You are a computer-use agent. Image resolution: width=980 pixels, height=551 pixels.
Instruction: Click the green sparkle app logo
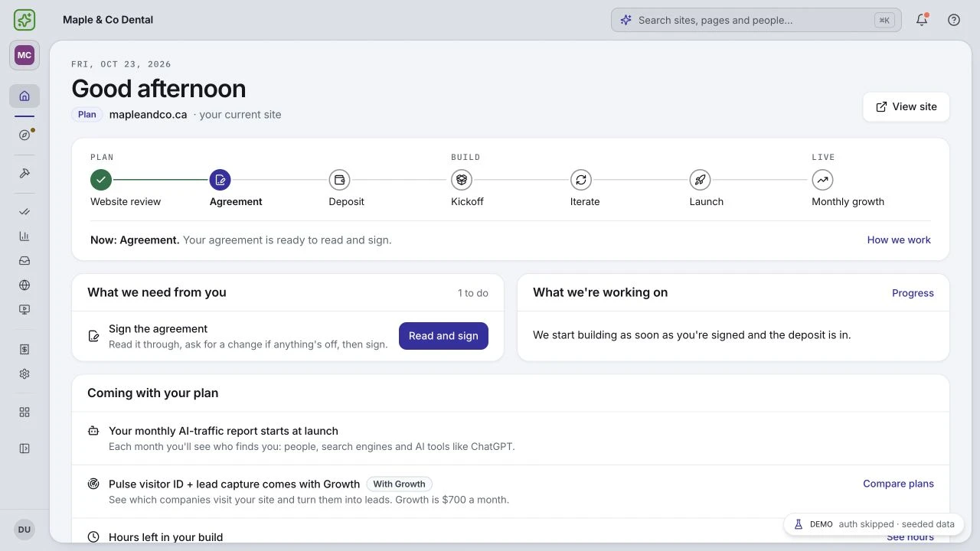(x=24, y=20)
